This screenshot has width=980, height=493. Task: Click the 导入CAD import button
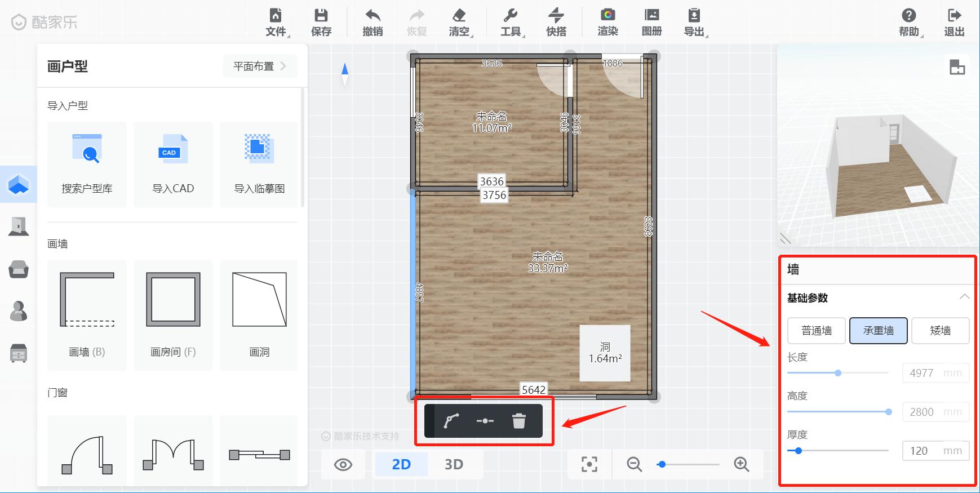173,165
